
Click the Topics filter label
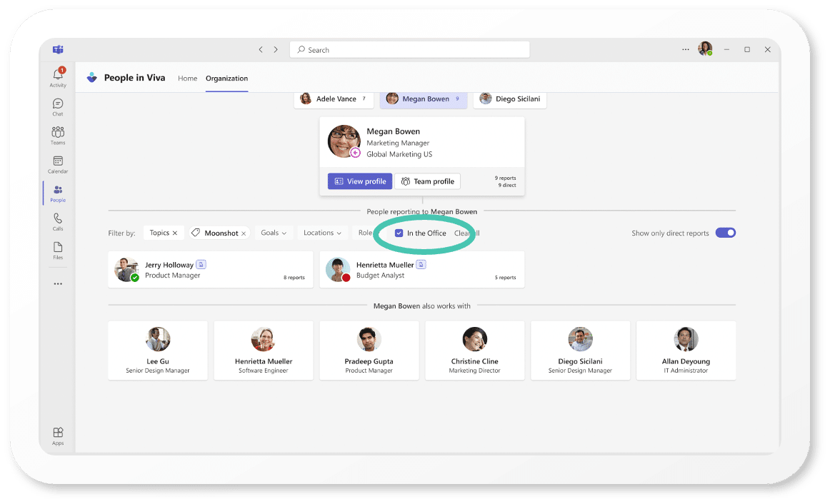tap(159, 233)
